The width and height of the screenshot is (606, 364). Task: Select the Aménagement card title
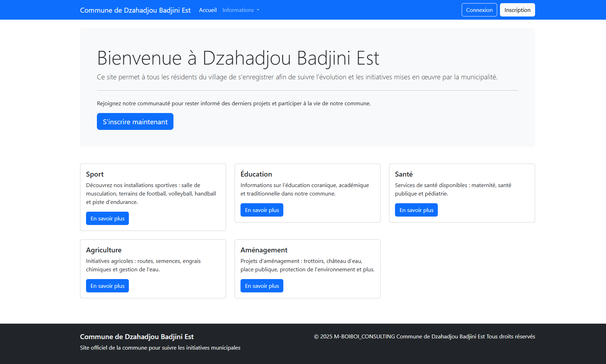point(264,250)
